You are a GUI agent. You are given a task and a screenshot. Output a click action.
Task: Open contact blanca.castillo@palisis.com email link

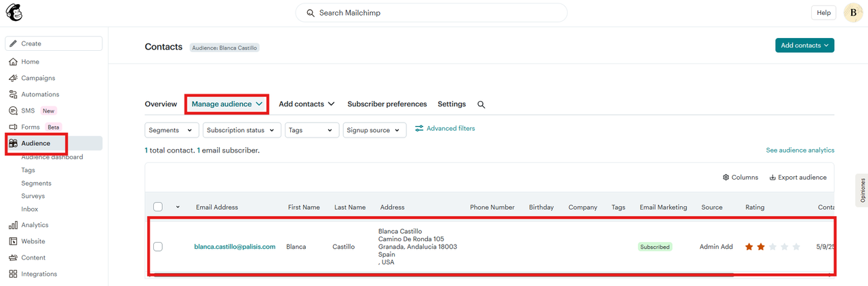235,247
